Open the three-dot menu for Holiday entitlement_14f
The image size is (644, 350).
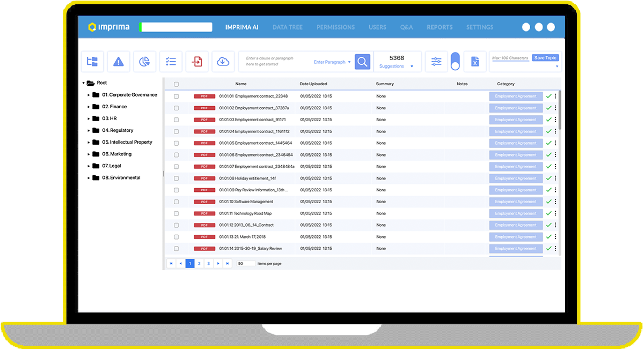[x=555, y=178]
